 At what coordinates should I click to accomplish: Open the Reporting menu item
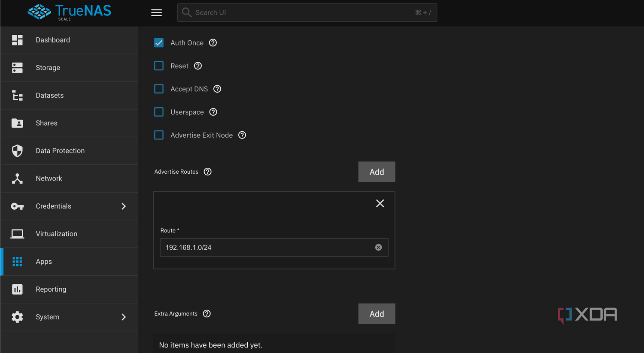(x=70, y=289)
